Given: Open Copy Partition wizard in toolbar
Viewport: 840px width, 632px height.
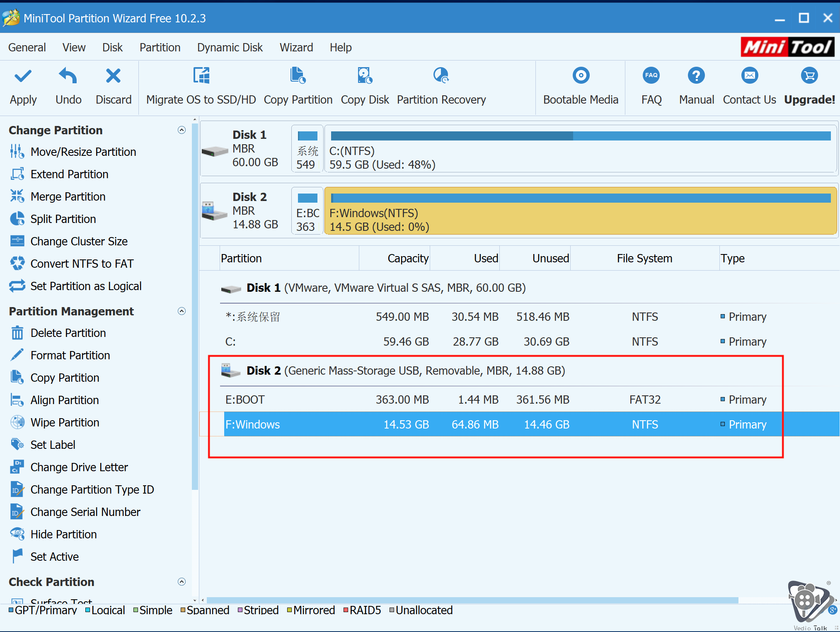Looking at the screenshot, I should (298, 87).
